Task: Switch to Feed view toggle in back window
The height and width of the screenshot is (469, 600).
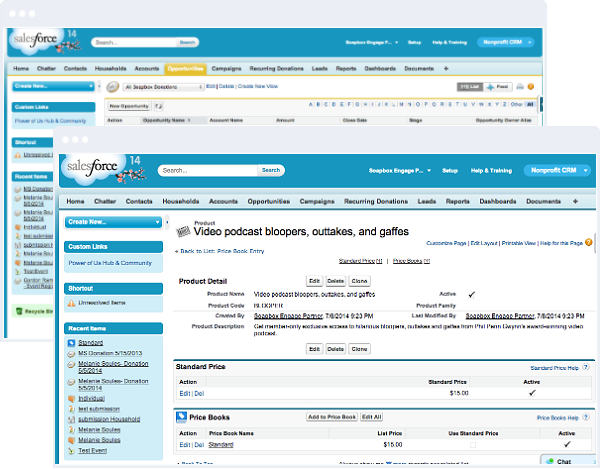Action: pyautogui.click(x=497, y=87)
